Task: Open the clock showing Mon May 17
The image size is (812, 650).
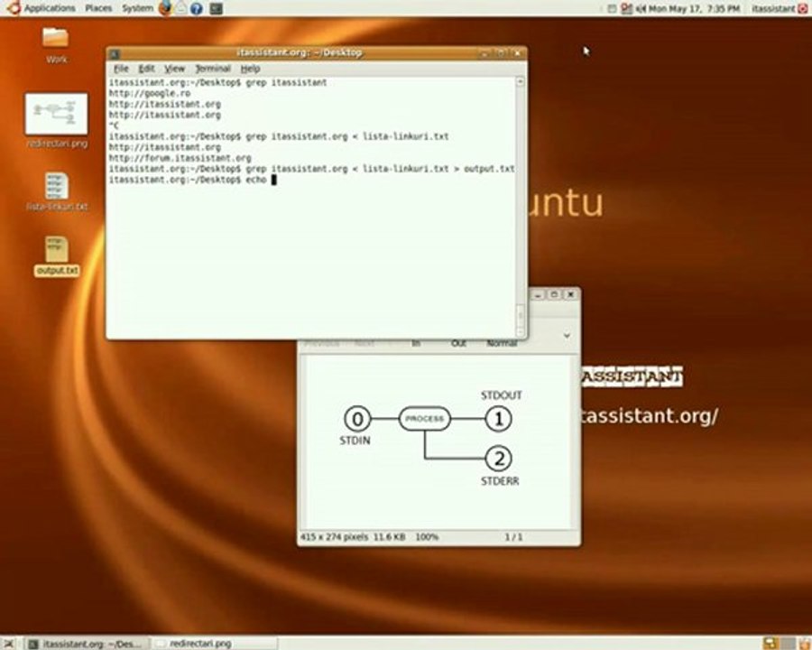Action: [x=694, y=8]
